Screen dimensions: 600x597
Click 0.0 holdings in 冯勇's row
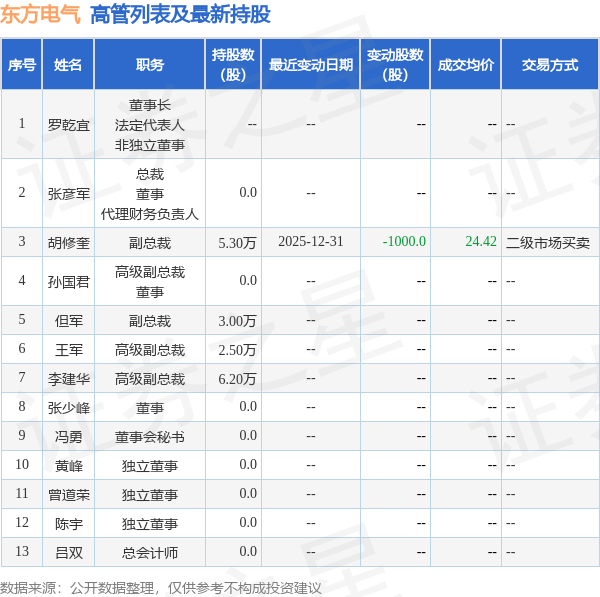[248, 436]
